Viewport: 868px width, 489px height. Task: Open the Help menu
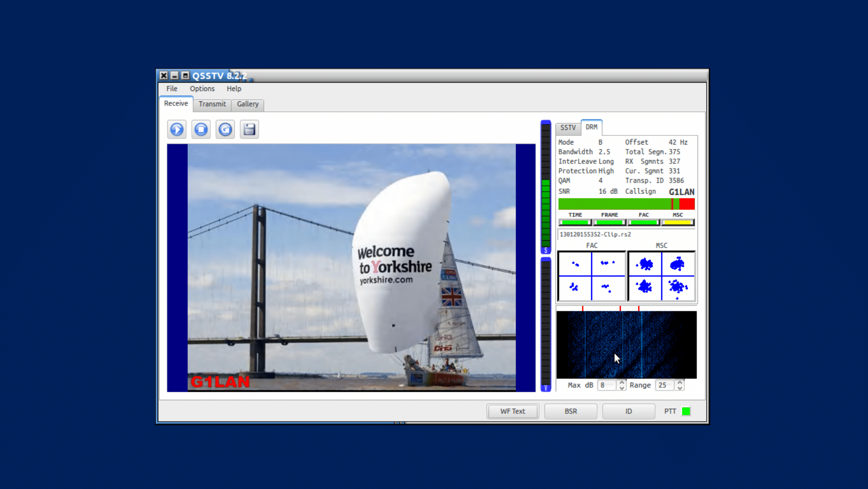tap(234, 89)
